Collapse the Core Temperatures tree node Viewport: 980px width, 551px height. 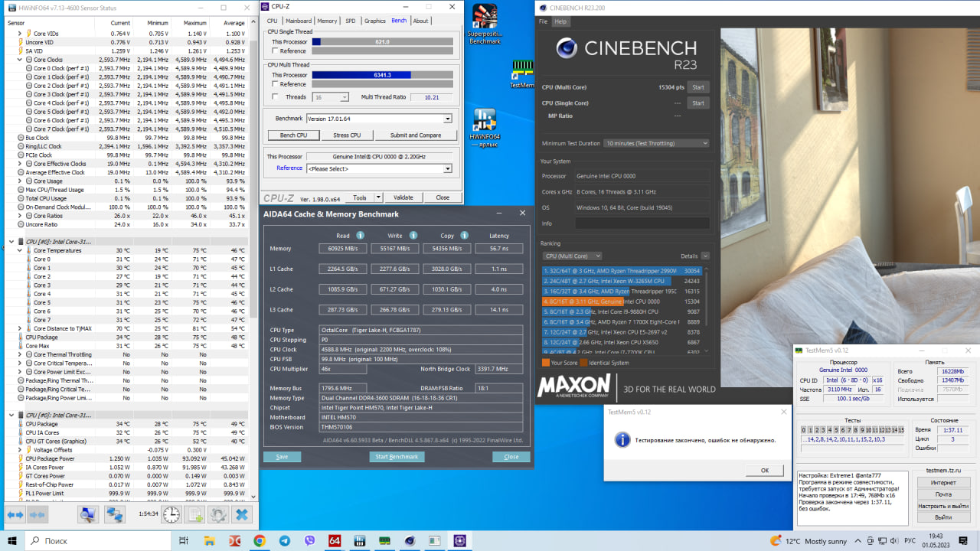tap(19, 250)
